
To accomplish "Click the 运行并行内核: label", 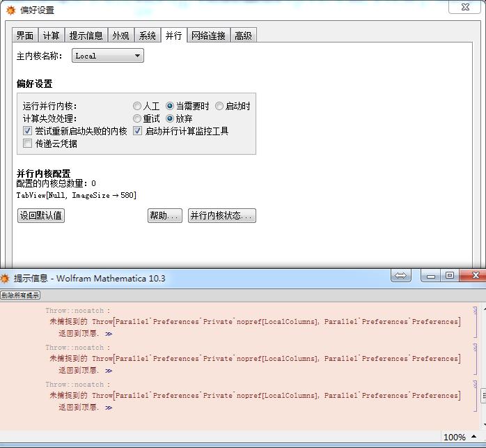I will 49,106.
